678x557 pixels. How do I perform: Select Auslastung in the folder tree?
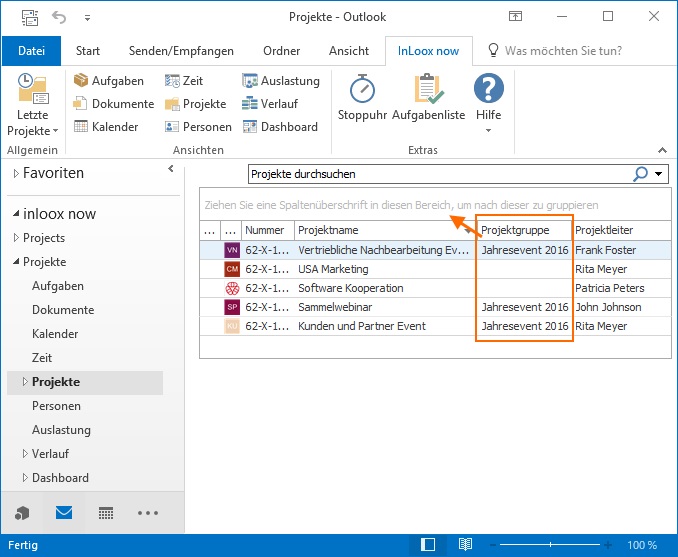pos(61,430)
